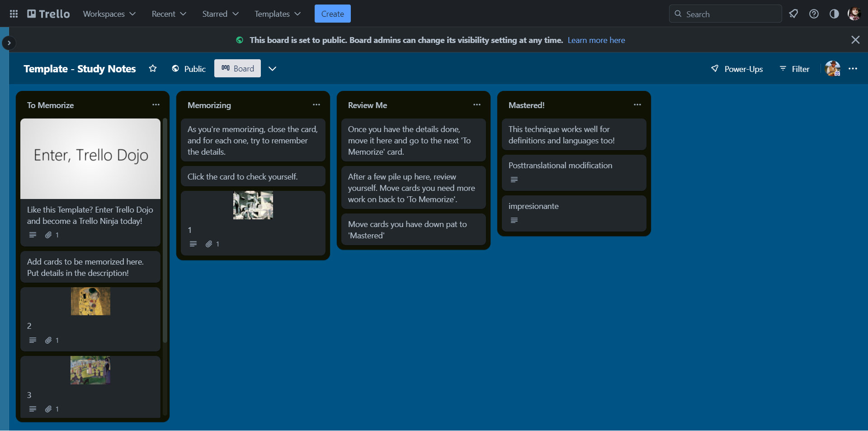Screen dimensions: 868x431
Task: Open the app switcher grid icon
Action: tap(14, 14)
